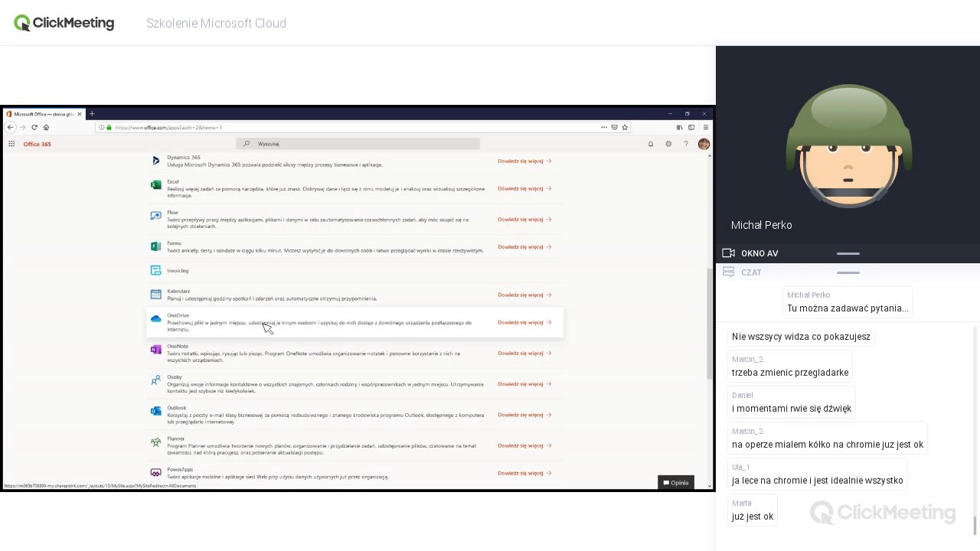Click the message 'Tu można zadawać pytania...'
The width and height of the screenshot is (980, 551).
click(848, 308)
